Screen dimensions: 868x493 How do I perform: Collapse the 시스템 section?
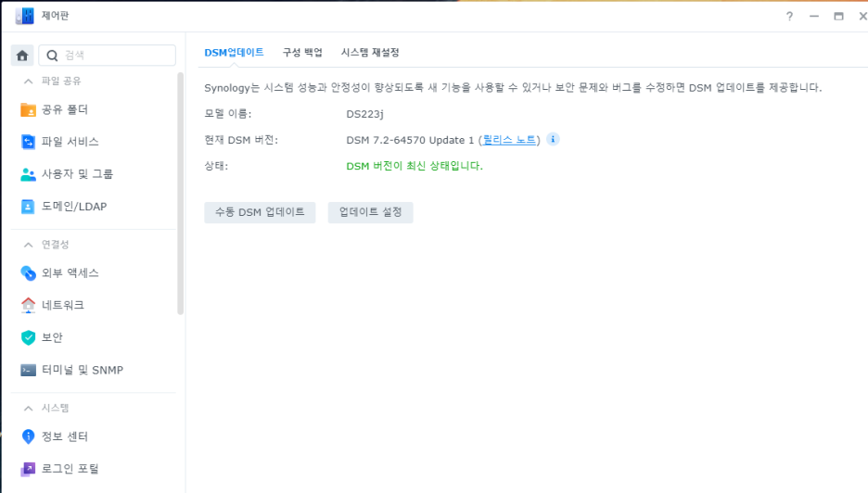[x=28, y=409]
